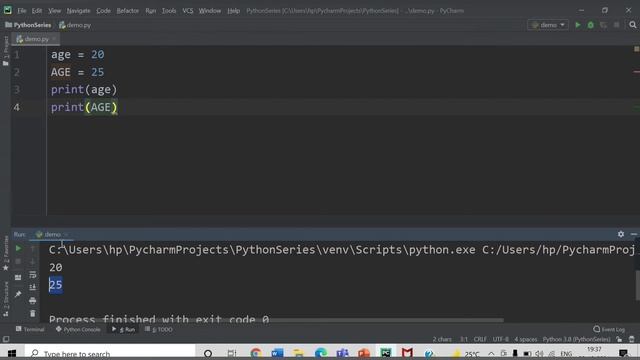Close the demo.py editor tab
This screenshot has height=360, width=640.
coord(54,39)
